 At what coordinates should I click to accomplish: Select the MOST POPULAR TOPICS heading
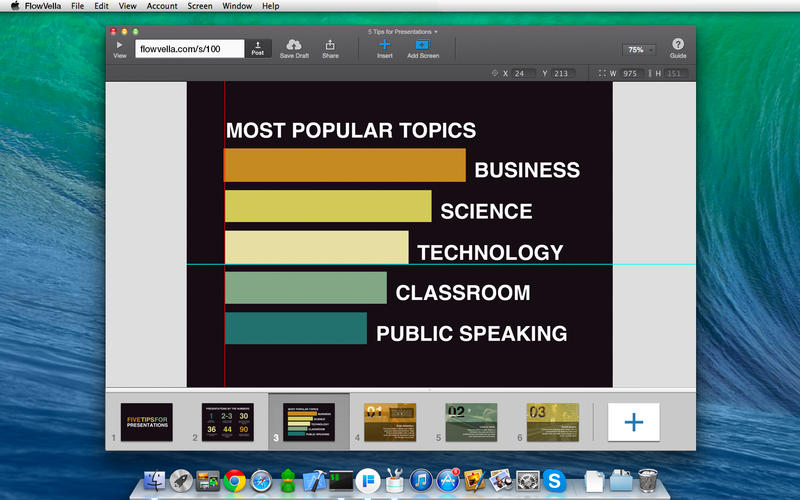pyautogui.click(x=351, y=131)
